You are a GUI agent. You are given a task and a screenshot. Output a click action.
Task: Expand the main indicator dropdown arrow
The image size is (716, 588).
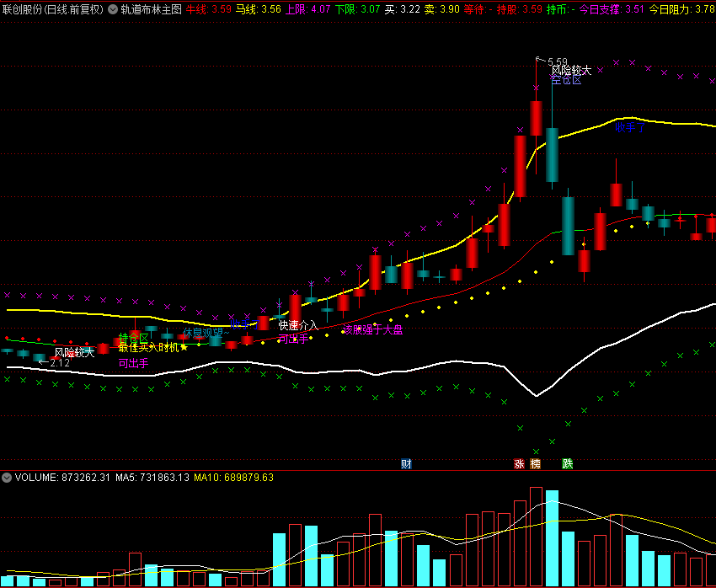(x=112, y=9)
